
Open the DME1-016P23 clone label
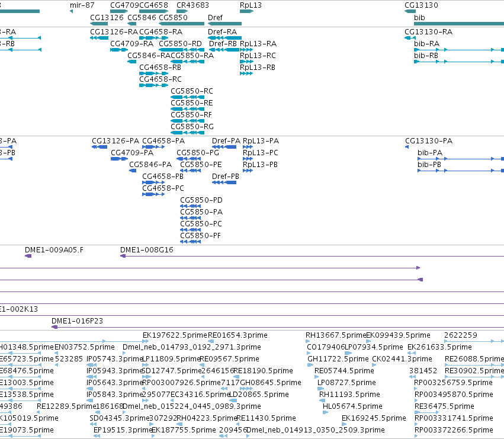pos(77,321)
